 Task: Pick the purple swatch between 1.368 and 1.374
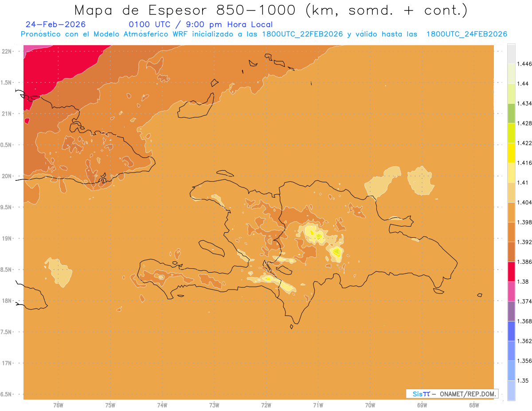[x=511, y=311]
